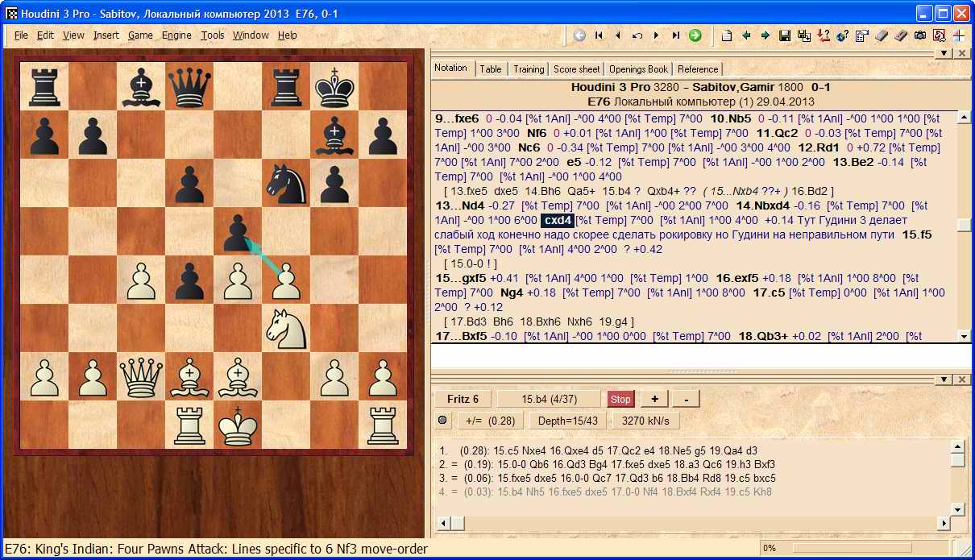Click the move 15.f5 in the notation
Viewport: 975px width, 560px height.
coord(915,234)
